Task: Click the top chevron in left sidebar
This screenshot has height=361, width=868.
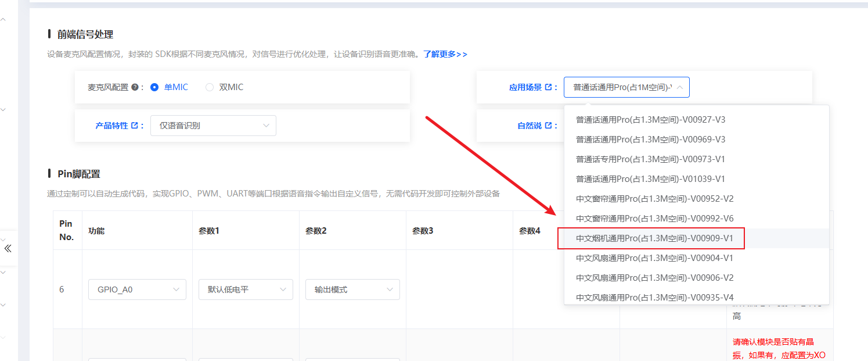Action: tap(3, 20)
